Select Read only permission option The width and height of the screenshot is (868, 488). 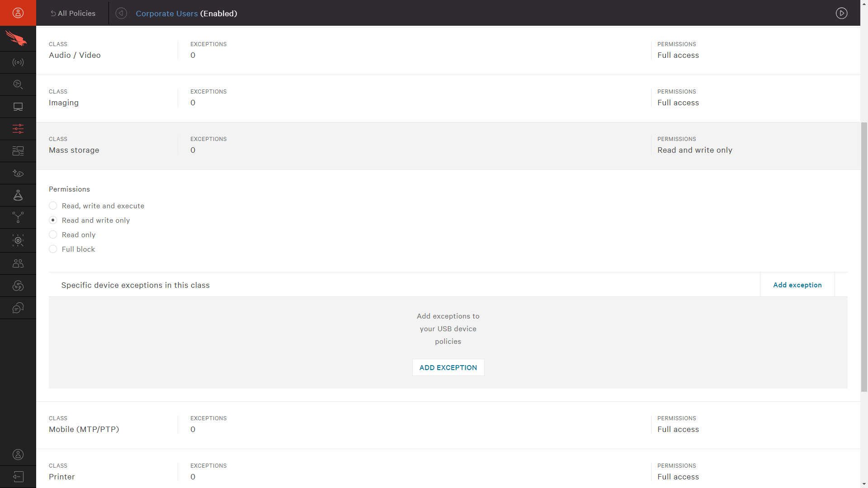pyautogui.click(x=52, y=235)
